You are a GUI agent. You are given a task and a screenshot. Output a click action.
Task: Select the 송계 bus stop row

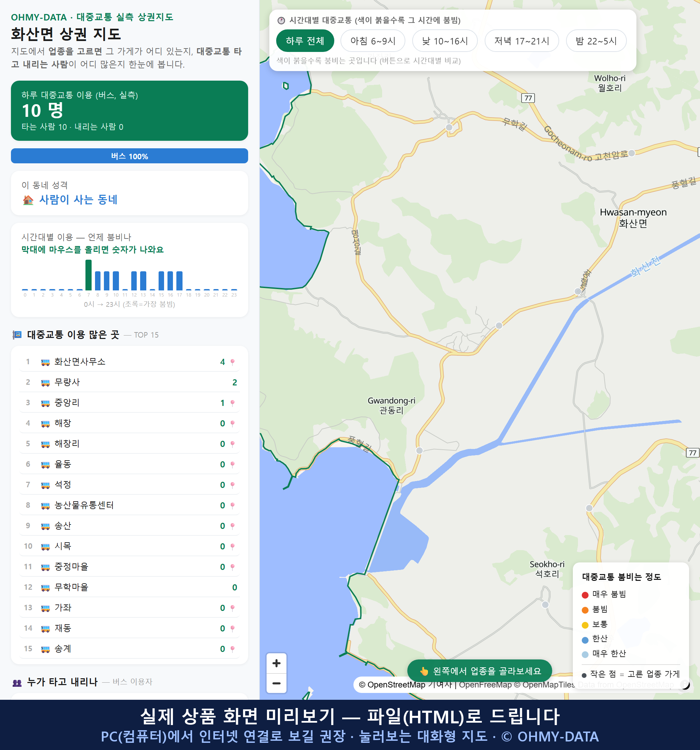(130, 649)
